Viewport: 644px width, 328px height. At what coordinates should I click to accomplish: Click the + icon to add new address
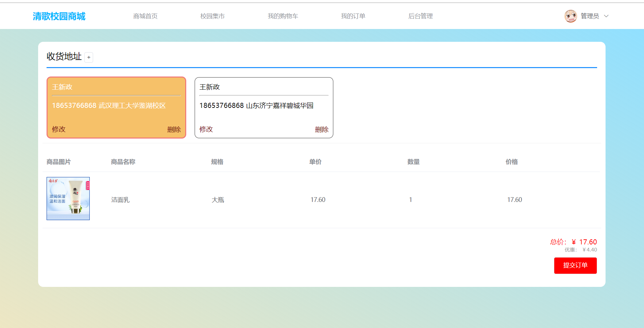coord(88,57)
